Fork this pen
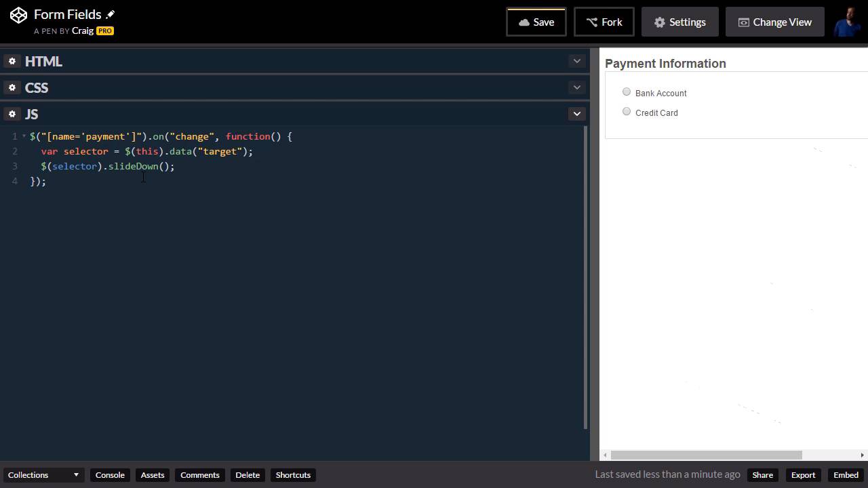The height and width of the screenshot is (488, 868). tap(604, 22)
